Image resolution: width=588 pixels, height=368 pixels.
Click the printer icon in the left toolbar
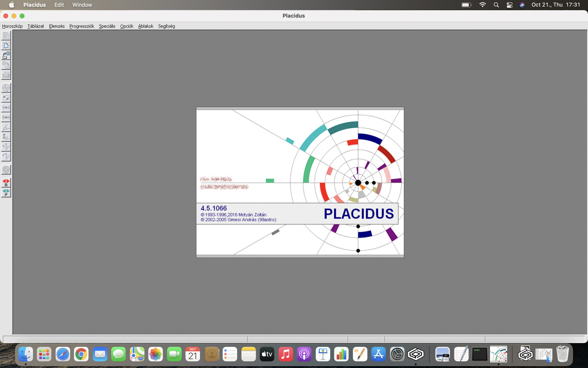coord(6,75)
